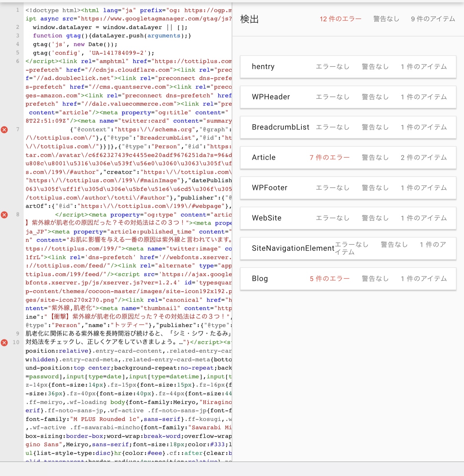Viewport: 464px width, 476px height.
Task: Open the WebSite detected item card
Action: point(348,218)
